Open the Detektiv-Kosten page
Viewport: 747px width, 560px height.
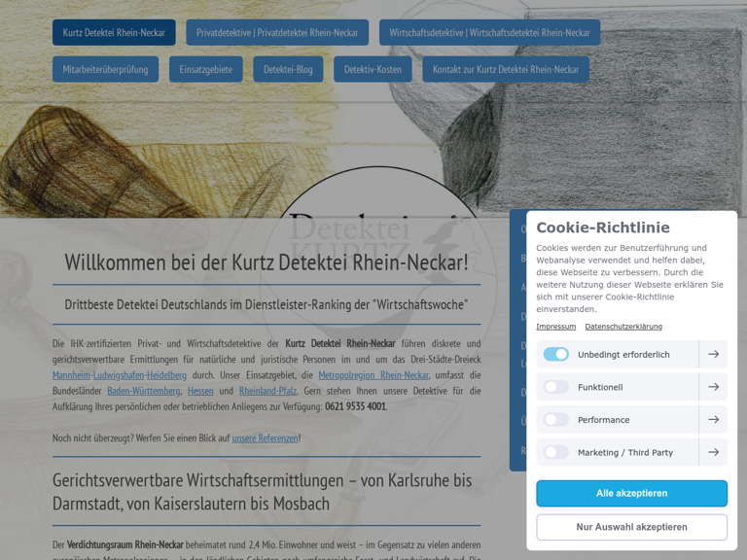tap(373, 70)
